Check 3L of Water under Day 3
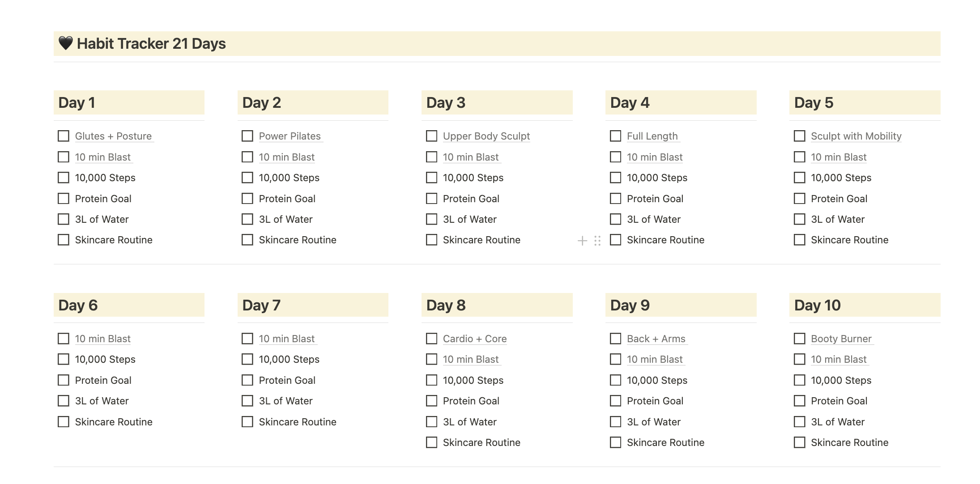Viewport: 980px width, 484px height. pyautogui.click(x=431, y=219)
